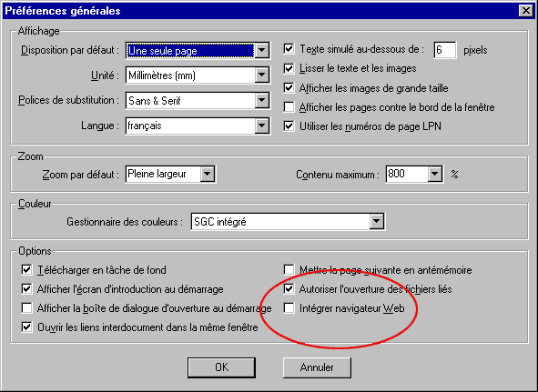
Task: Expand the Langue combo box
Action: click(x=262, y=126)
